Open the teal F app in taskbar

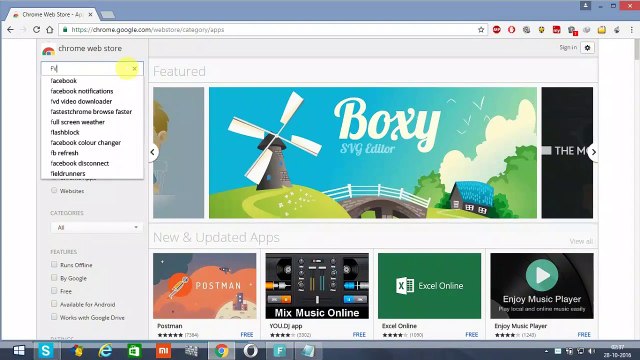[280, 351]
